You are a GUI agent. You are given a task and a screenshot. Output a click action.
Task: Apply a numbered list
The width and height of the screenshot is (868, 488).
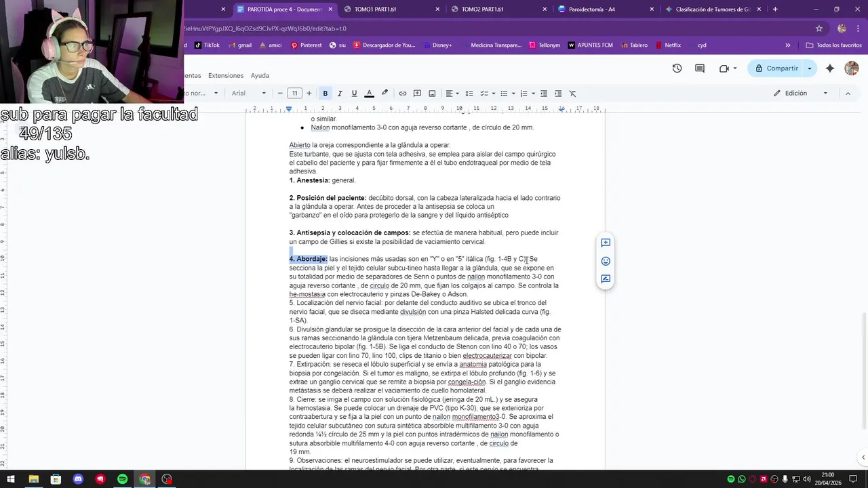pos(524,94)
